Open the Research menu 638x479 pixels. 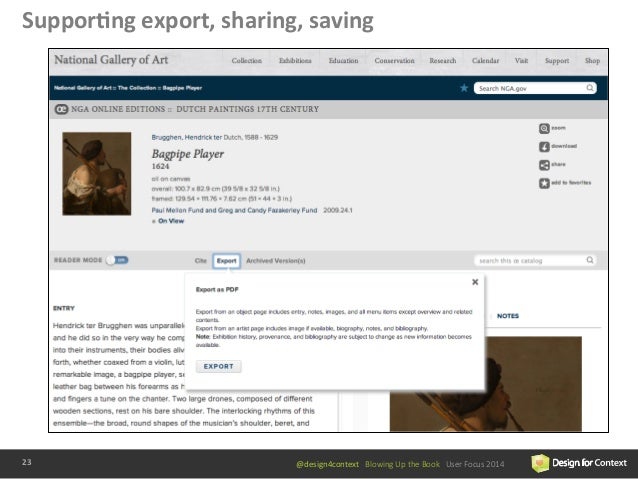443,61
